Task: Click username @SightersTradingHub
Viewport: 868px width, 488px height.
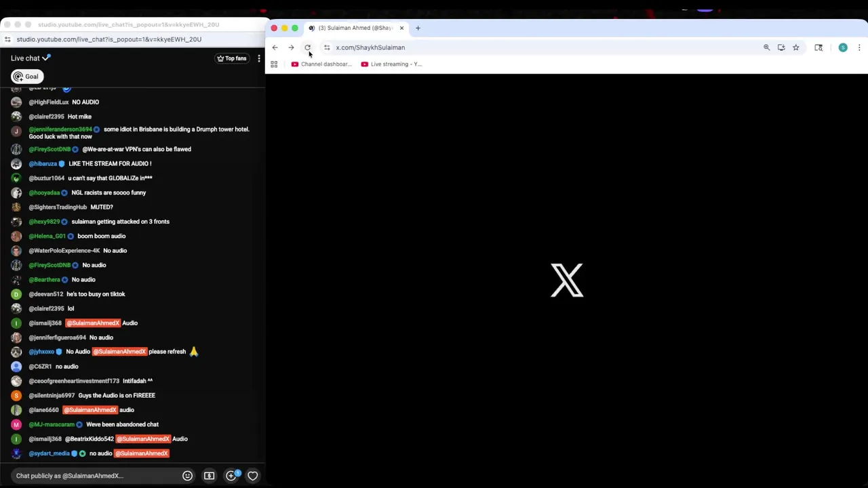Action: point(58,207)
